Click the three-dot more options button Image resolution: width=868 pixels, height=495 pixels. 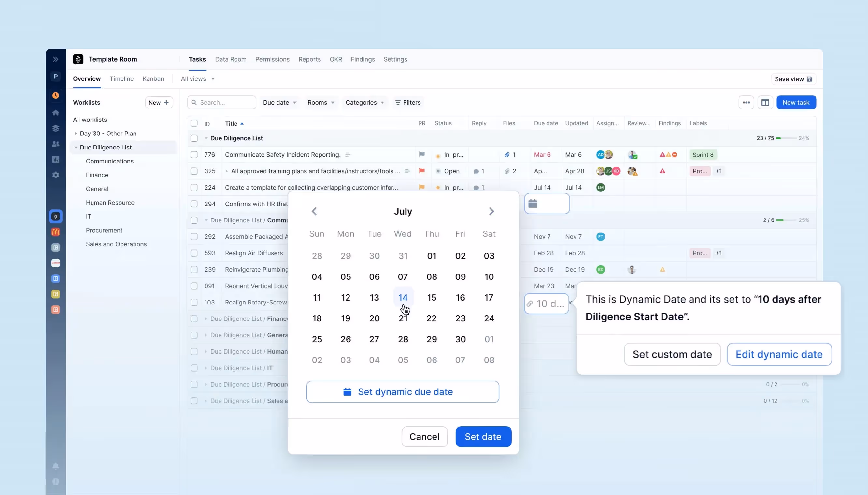[746, 102]
